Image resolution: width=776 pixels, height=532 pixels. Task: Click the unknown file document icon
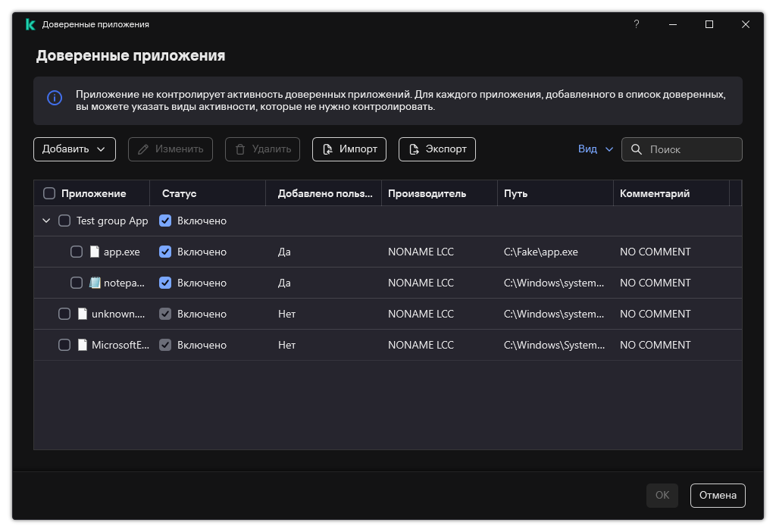pyautogui.click(x=83, y=314)
